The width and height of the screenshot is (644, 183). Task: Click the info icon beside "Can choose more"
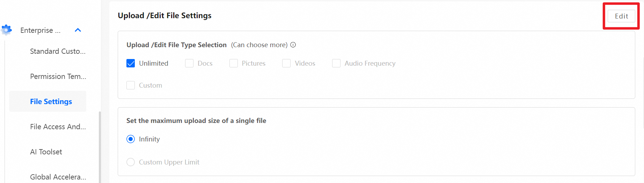[293, 45]
